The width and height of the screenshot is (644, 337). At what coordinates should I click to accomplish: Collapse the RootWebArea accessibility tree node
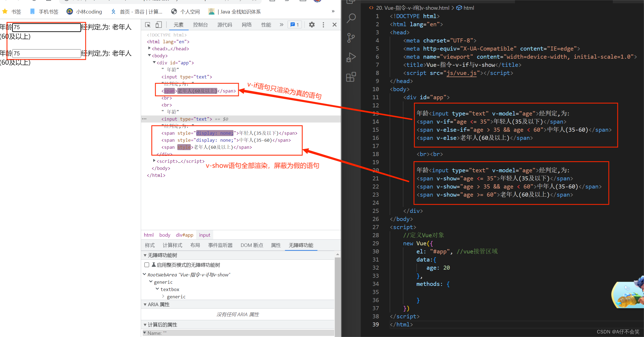tap(144, 274)
